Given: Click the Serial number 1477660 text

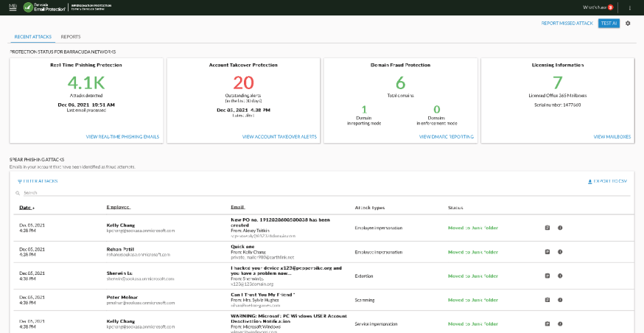Looking at the screenshot, I should click(557, 105).
